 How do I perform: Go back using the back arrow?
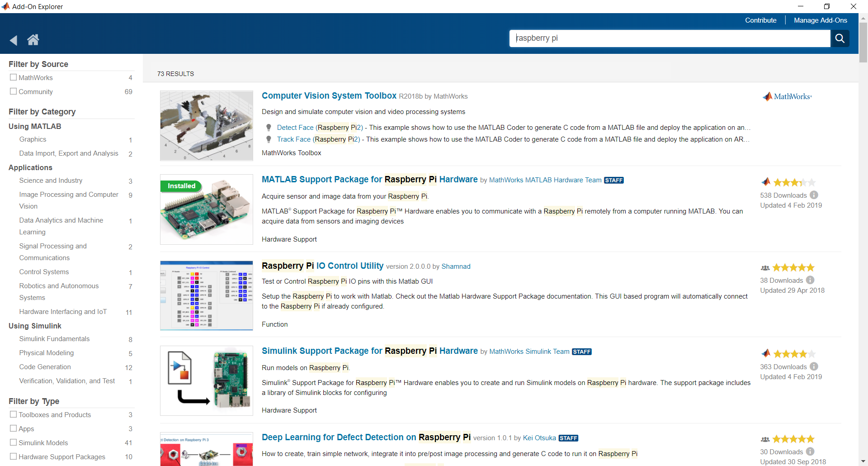click(14, 40)
